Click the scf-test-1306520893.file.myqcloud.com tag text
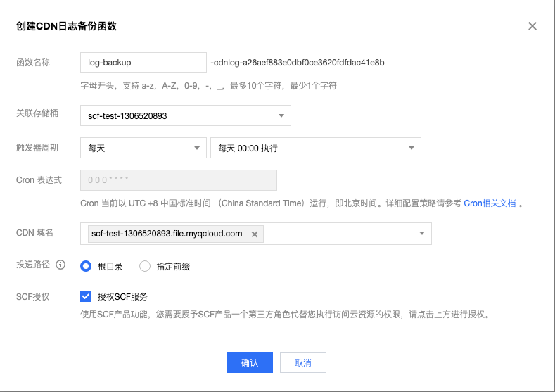 [167, 234]
